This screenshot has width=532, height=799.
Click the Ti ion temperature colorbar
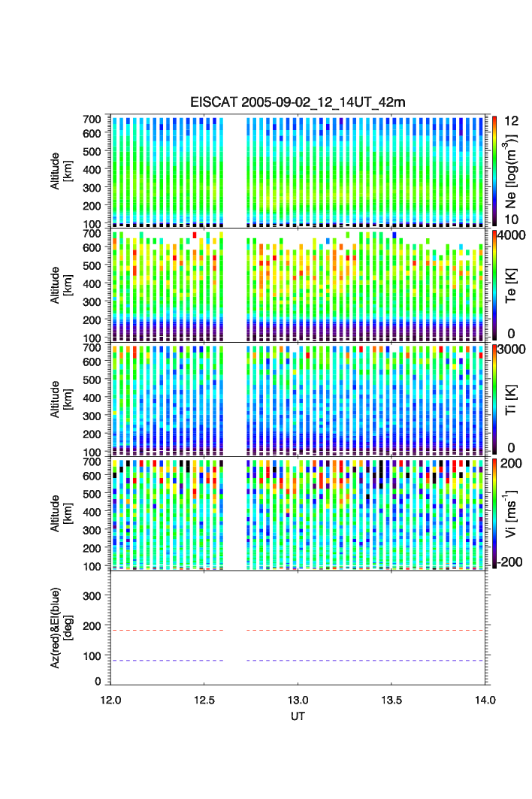tap(494, 399)
